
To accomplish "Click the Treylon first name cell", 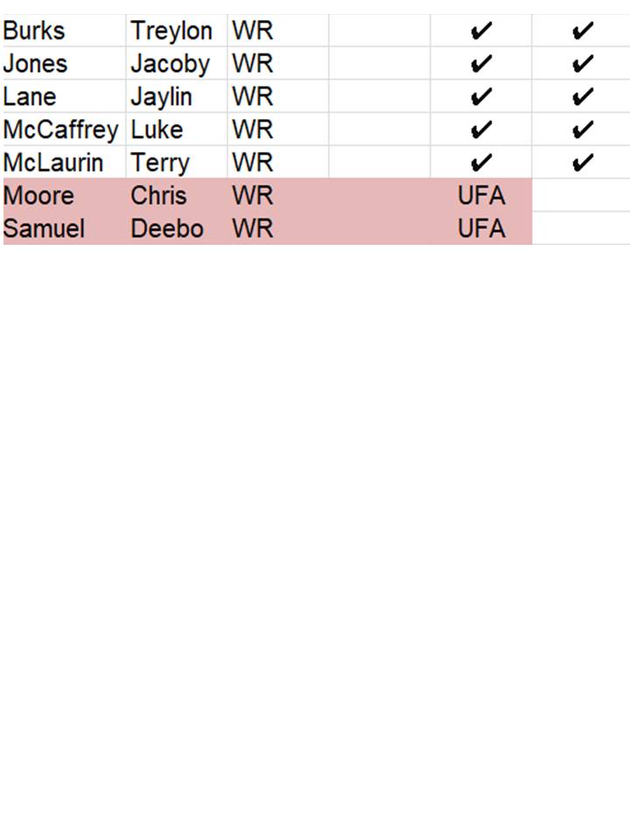I will coord(171,31).
